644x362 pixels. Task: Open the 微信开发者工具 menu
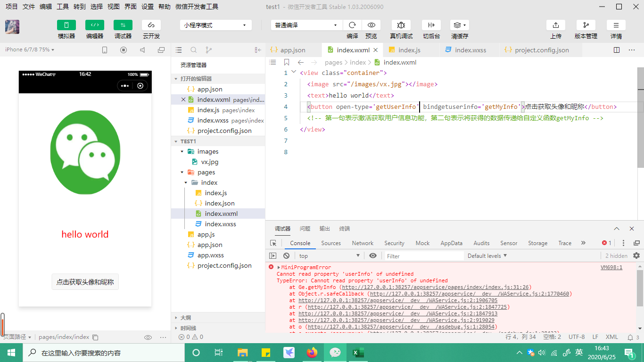click(197, 7)
